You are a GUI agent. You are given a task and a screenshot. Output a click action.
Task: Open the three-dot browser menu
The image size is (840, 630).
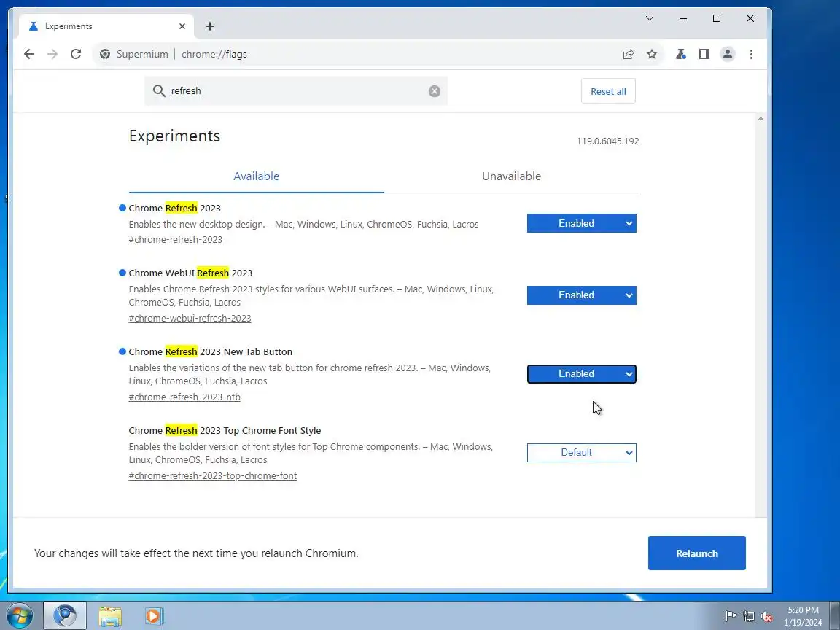751,54
